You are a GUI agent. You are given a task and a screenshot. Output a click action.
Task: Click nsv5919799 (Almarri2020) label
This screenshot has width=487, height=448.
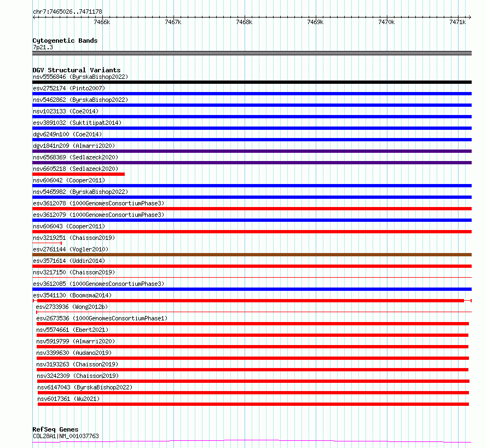[x=76, y=341]
